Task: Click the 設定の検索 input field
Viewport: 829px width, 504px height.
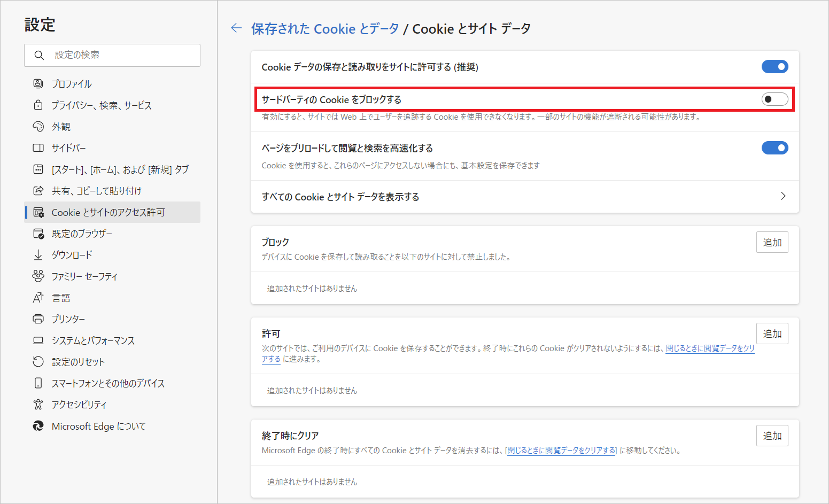Action: pos(112,55)
